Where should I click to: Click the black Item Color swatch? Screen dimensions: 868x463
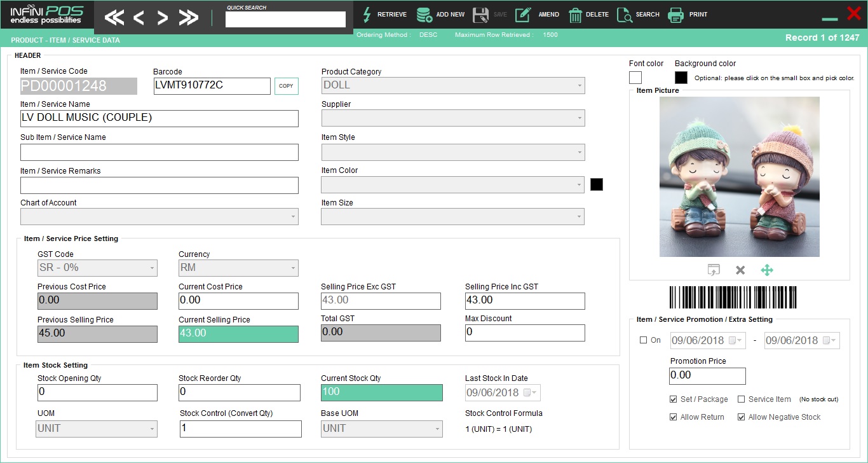597,184
